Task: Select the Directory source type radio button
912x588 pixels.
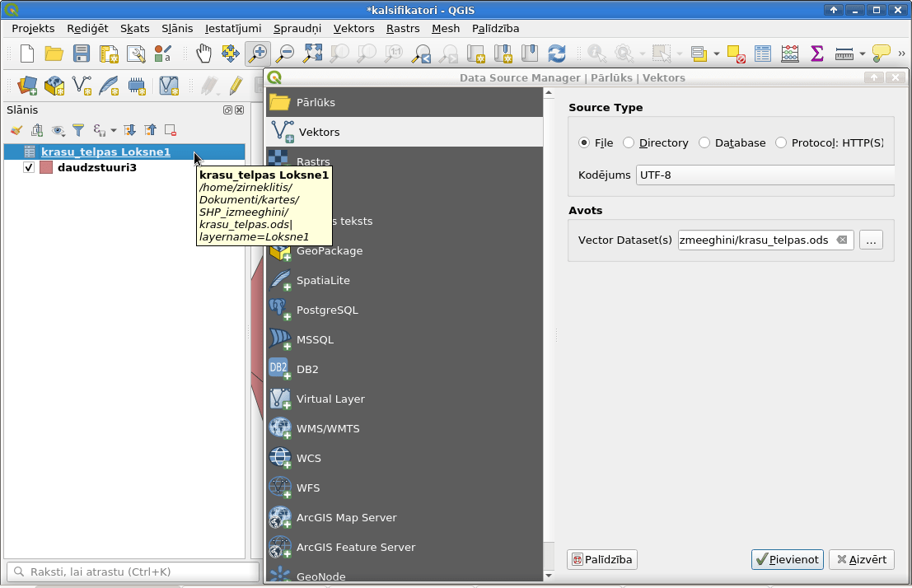Action: click(x=628, y=142)
